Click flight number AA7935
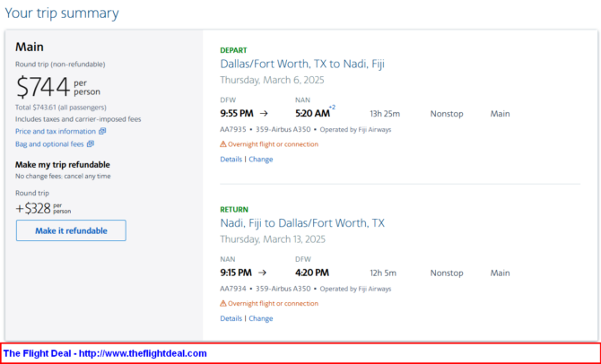The width and height of the screenshot is (601, 364). point(233,129)
